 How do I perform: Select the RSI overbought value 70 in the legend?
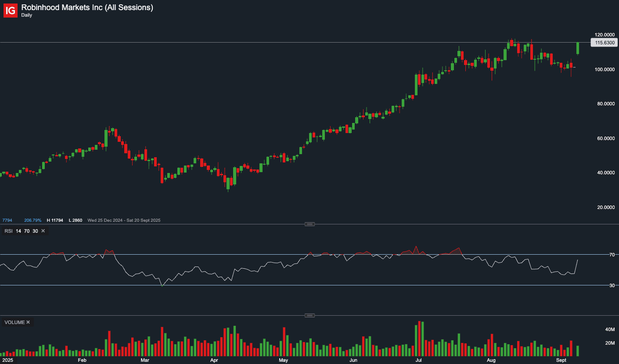[x=26, y=231]
